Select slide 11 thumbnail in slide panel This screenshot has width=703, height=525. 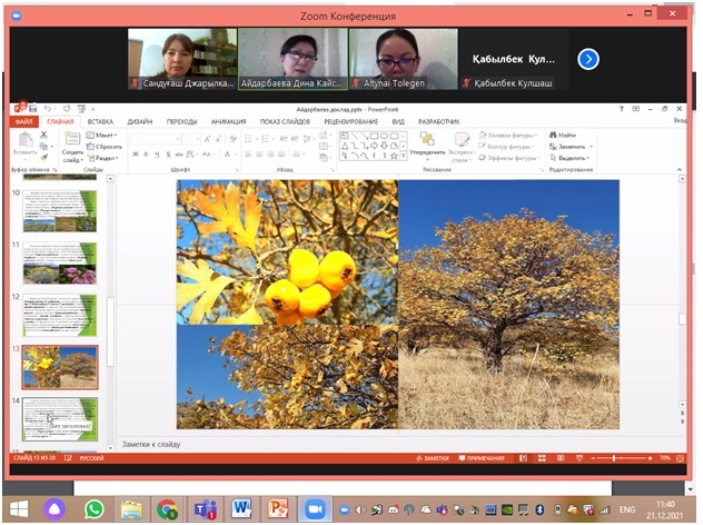[x=60, y=262]
